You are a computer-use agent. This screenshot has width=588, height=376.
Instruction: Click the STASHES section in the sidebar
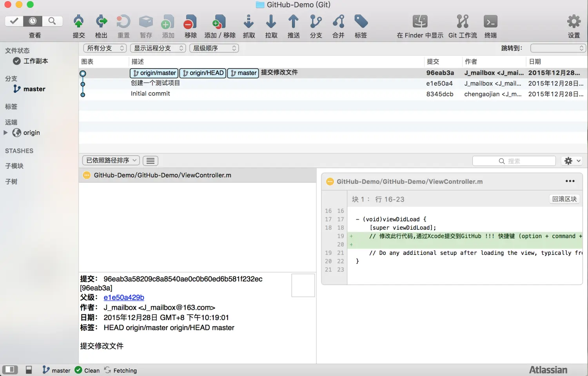tap(19, 151)
